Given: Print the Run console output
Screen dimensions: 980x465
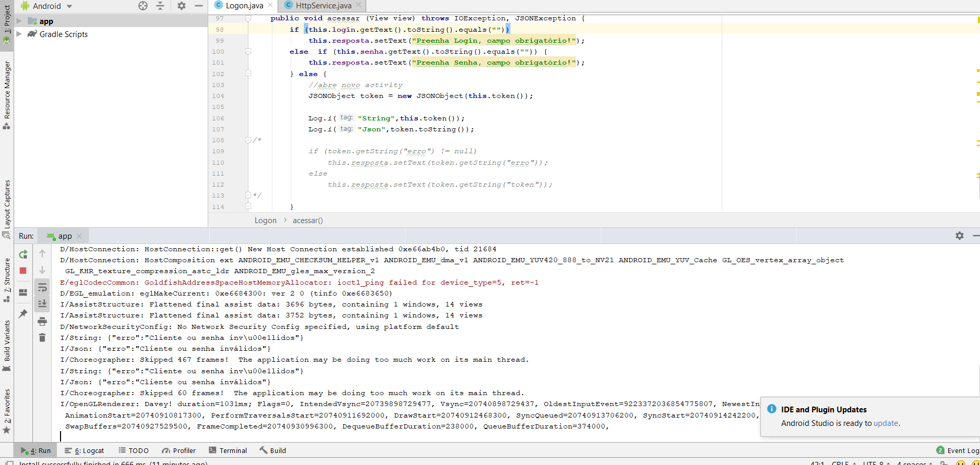Looking at the screenshot, I should pos(42,321).
